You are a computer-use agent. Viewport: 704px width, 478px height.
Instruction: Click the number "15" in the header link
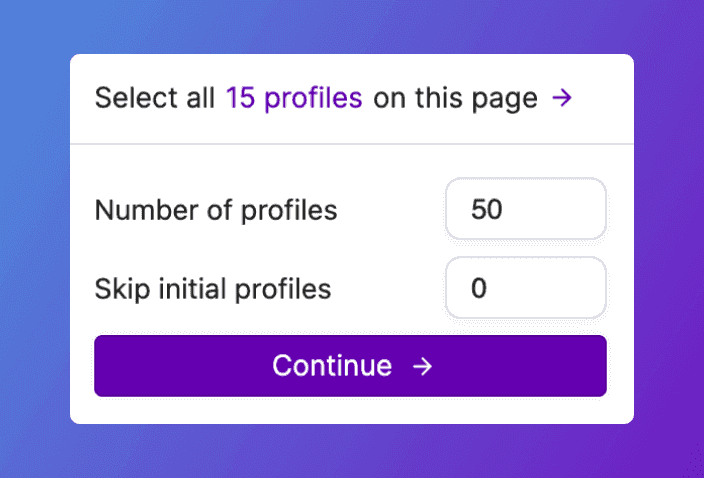(x=240, y=98)
